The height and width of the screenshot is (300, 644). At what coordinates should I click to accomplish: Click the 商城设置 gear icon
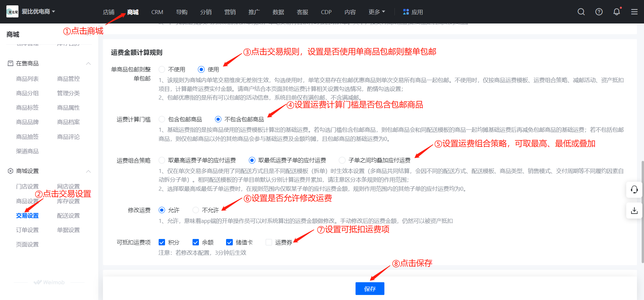(x=10, y=171)
